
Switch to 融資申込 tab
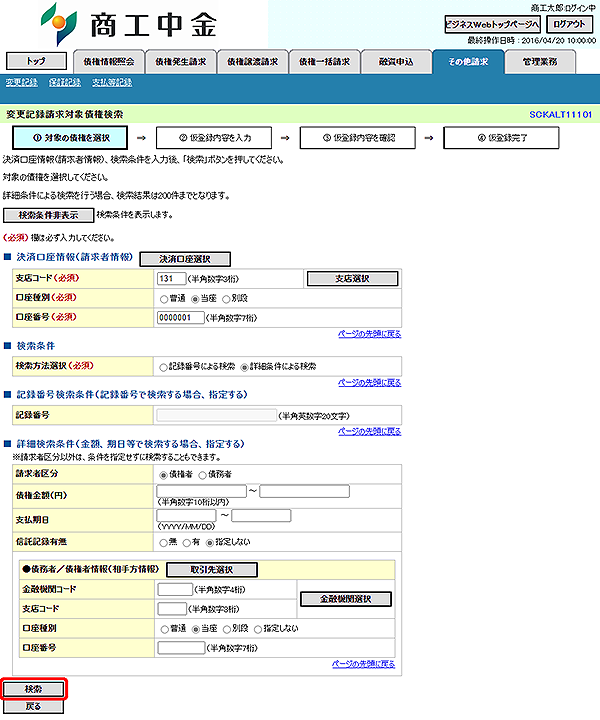coord(396,62)
